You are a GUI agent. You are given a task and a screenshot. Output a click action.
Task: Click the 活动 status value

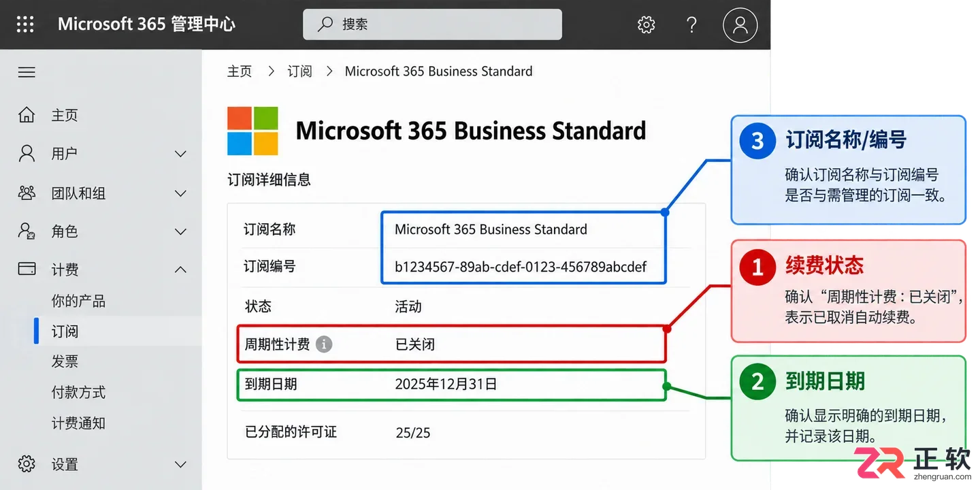tap(408, 307)
